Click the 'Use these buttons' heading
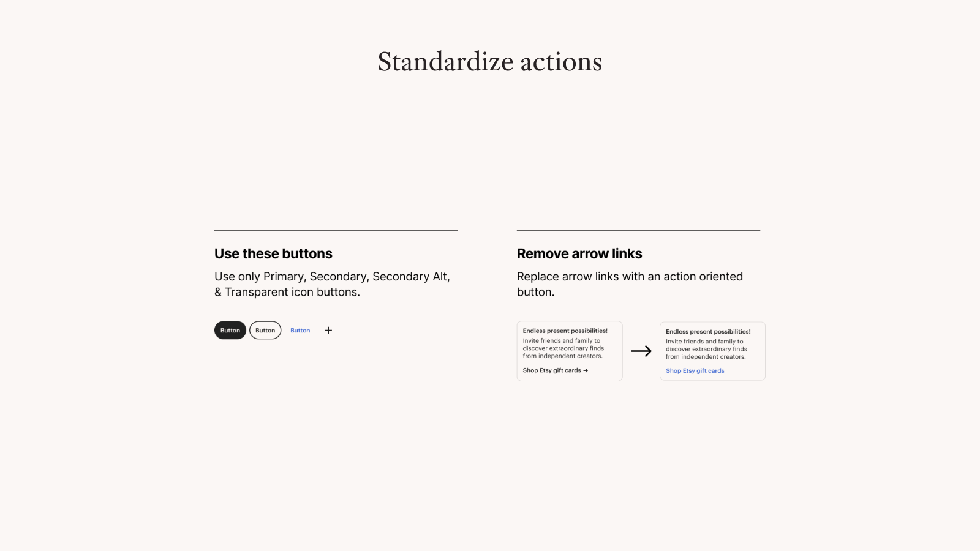This screenshot has height=551, width=980. click(x=273, y=253)
